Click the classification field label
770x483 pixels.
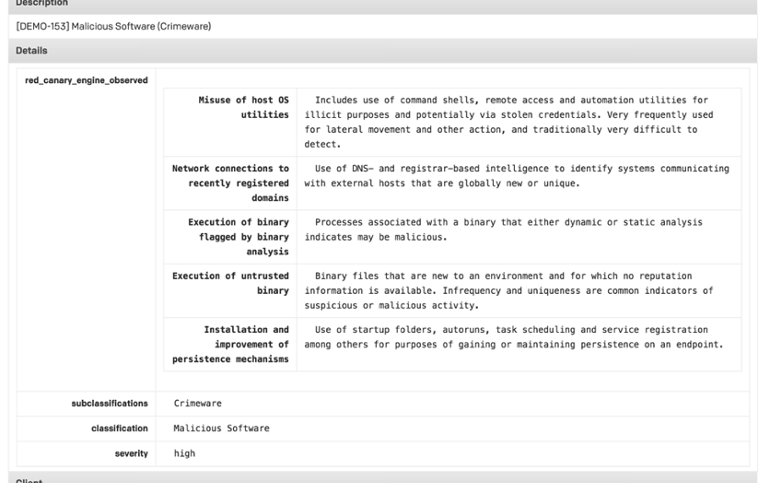(119, 428)
